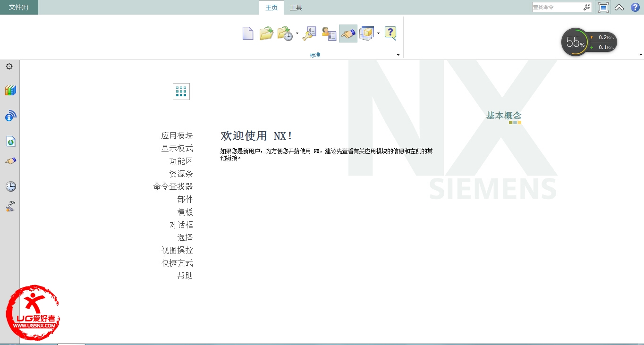Open the 部件 link
644x345 pixels.
[185, 200]
